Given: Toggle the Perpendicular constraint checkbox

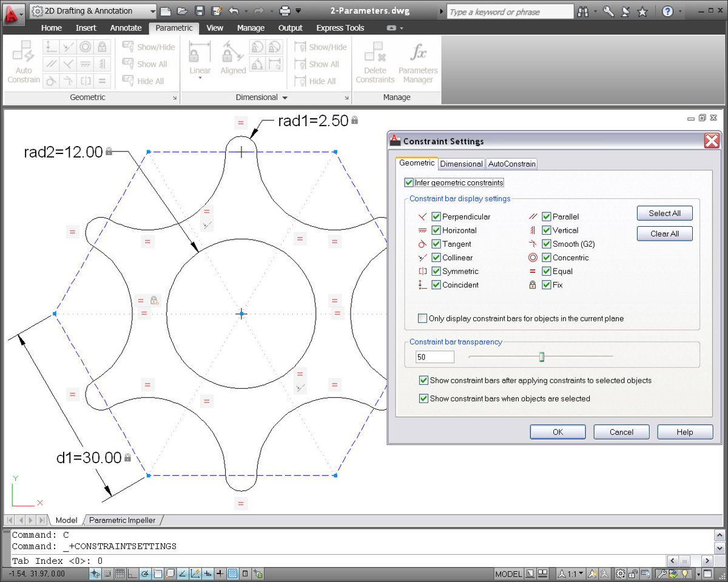Looking at the screenshot, I should pyautogui.click(x=436, y=216).
